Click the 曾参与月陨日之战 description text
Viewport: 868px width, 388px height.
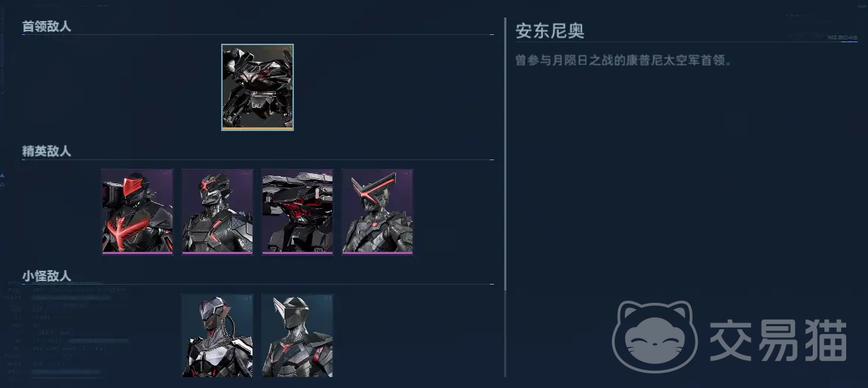[624, 60]
